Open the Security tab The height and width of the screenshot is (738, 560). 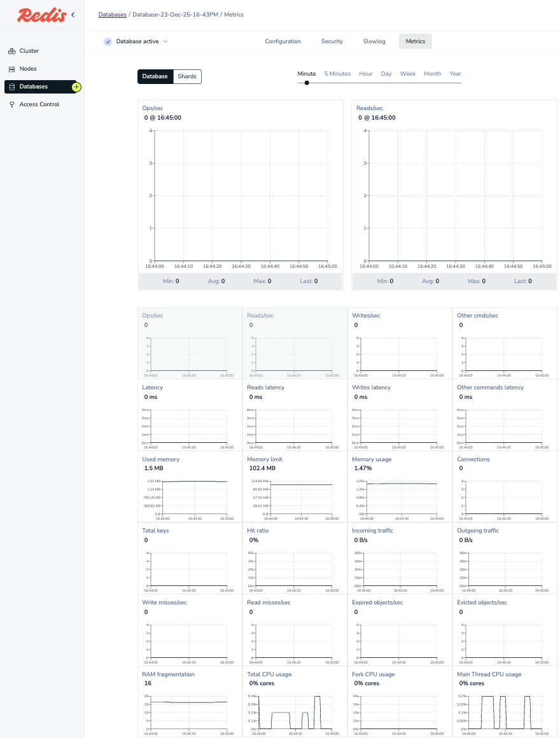coord(332,41)
